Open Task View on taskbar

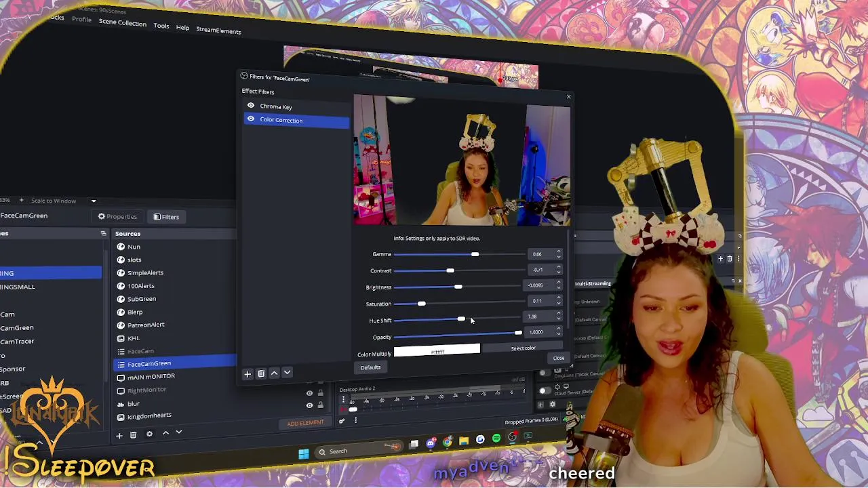pyautogui.click(x=414, y=445)
